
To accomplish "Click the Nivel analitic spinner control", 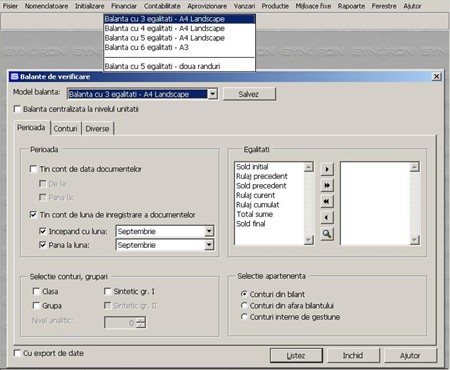I will pos(141,322).
